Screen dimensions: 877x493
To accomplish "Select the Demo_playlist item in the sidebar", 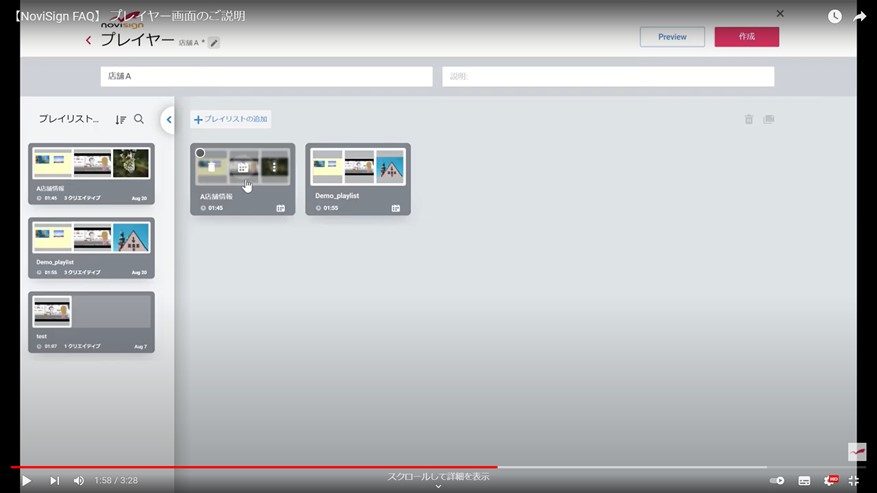I will tap(91, 248).
